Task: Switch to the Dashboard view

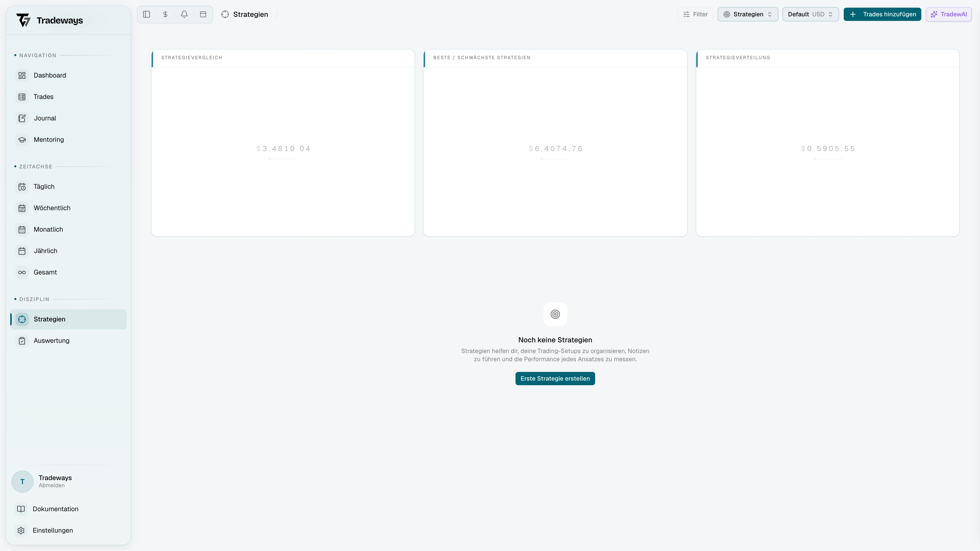Action: (50, 75)
